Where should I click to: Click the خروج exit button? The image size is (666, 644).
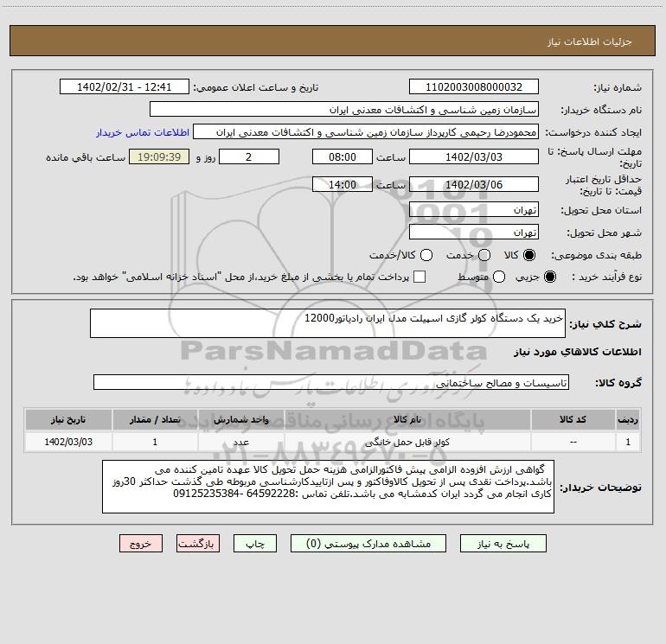[x=141, y=544]
